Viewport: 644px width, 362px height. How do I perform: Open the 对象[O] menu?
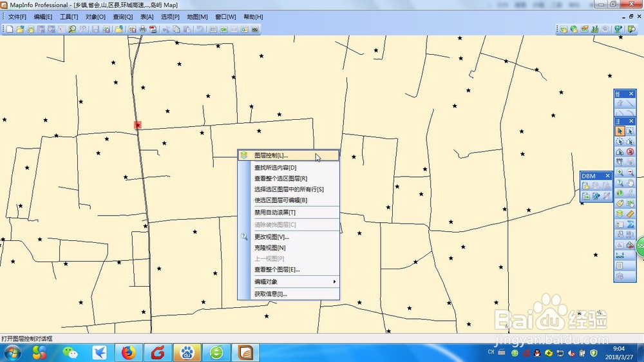tap(95, 17)
